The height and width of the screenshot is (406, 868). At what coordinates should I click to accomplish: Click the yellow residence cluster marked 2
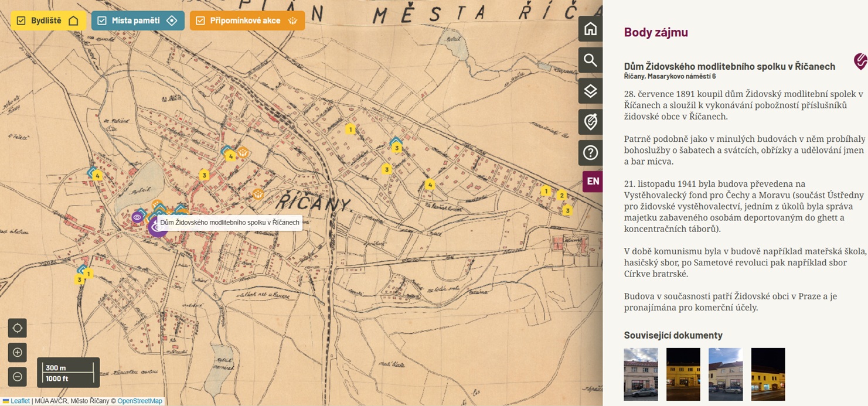tap(561, 195)
